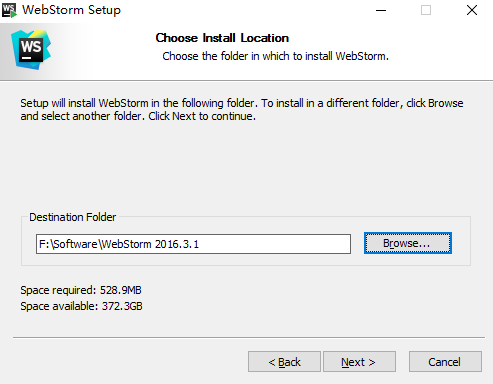Click the 'Destination Folder' group label
Image resolution: width=493 pixels, height=384 pixels.
click(73, 217)
